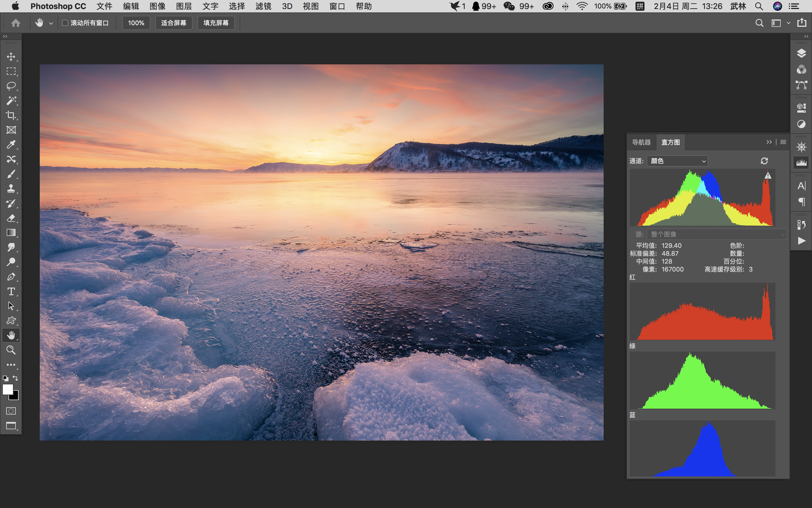Open the 图像 menu
812x508 pixels.
pyautogui.click(x=157, y=6)
